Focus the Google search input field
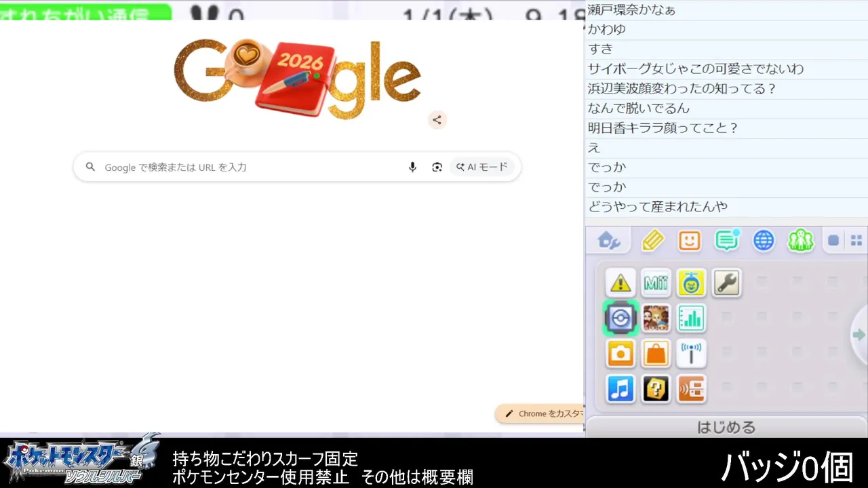Screen dimensions: 868x488 pyautogui.click(x=297, y=167)
